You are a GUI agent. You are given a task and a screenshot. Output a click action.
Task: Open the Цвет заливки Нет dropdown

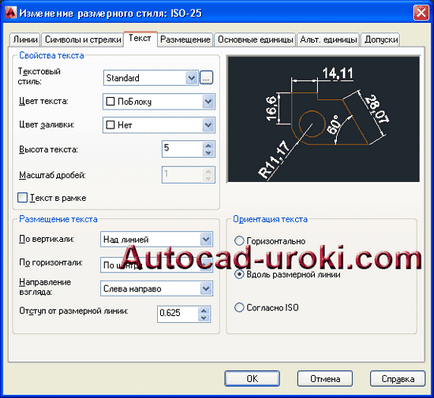[x=208, y=125]
